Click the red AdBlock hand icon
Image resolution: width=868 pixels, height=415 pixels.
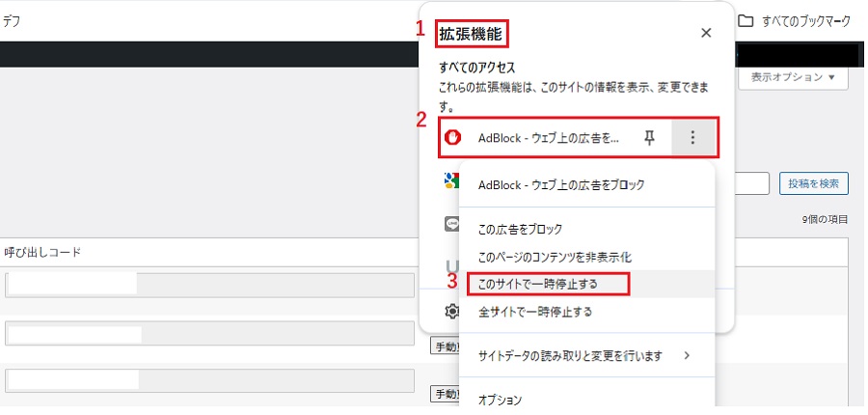coord(453,138)
